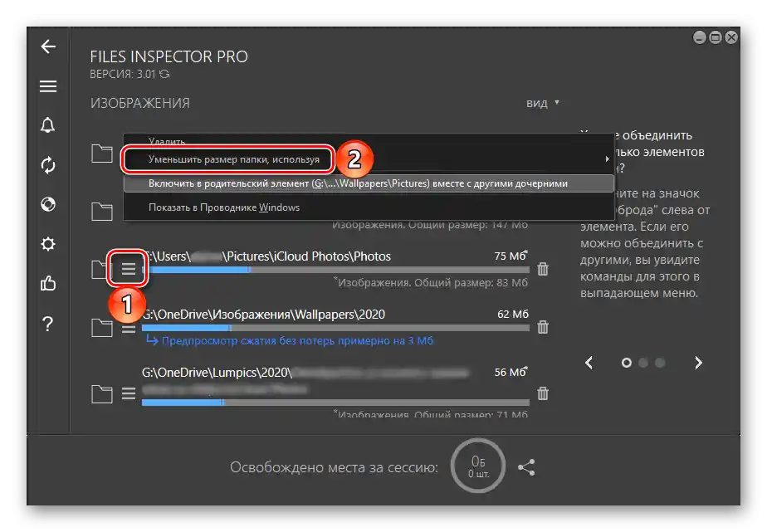Go to previous tip with left chevron
This screenshot has height=532, width=767.
tap(589, 363)
